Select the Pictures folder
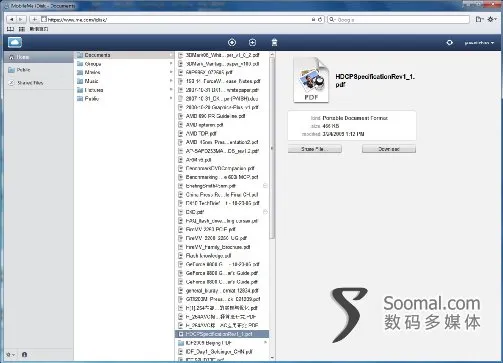The image size is (503, 363). click(x=124, y=90)
